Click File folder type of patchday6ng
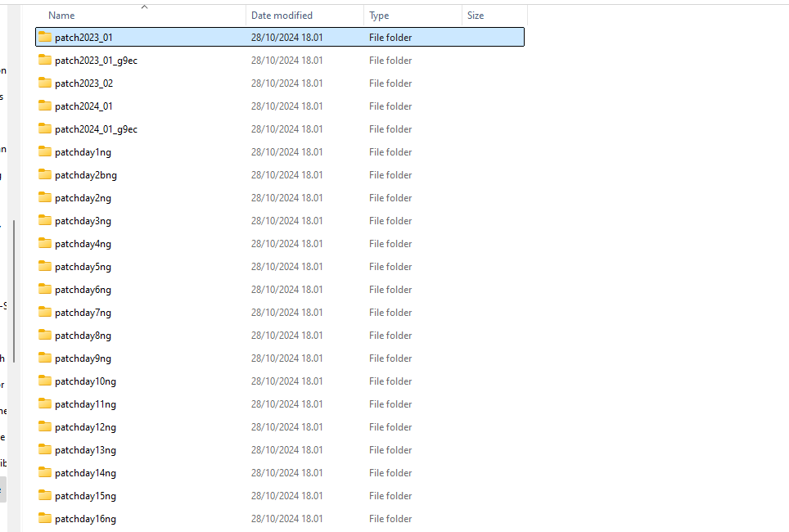Screen dimensions: 789x532 tap(390, 290)
